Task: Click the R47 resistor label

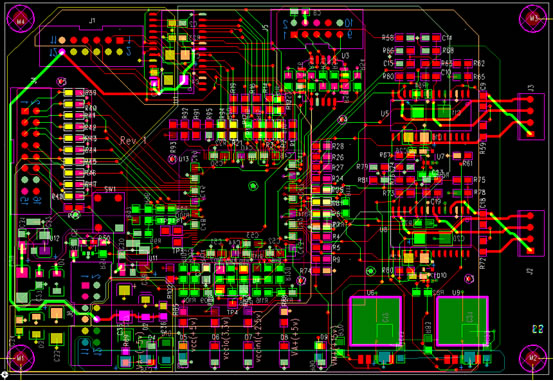Action: point(90,184)
